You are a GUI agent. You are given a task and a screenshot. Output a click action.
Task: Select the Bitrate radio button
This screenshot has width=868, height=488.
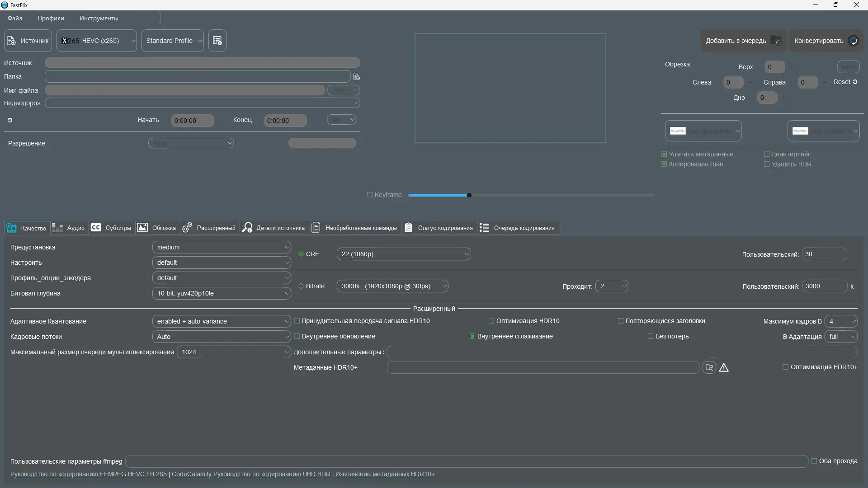[x=301, y=286]
